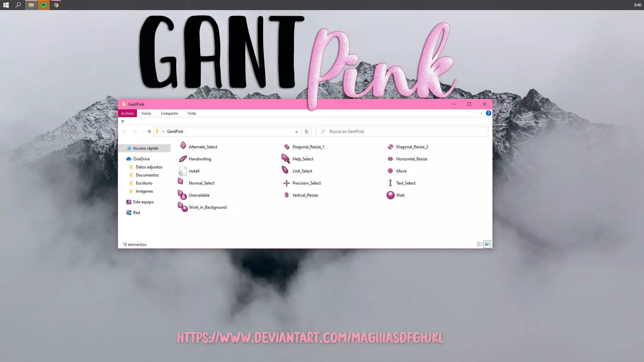Switch to the Vista ribbon tab

192,113
